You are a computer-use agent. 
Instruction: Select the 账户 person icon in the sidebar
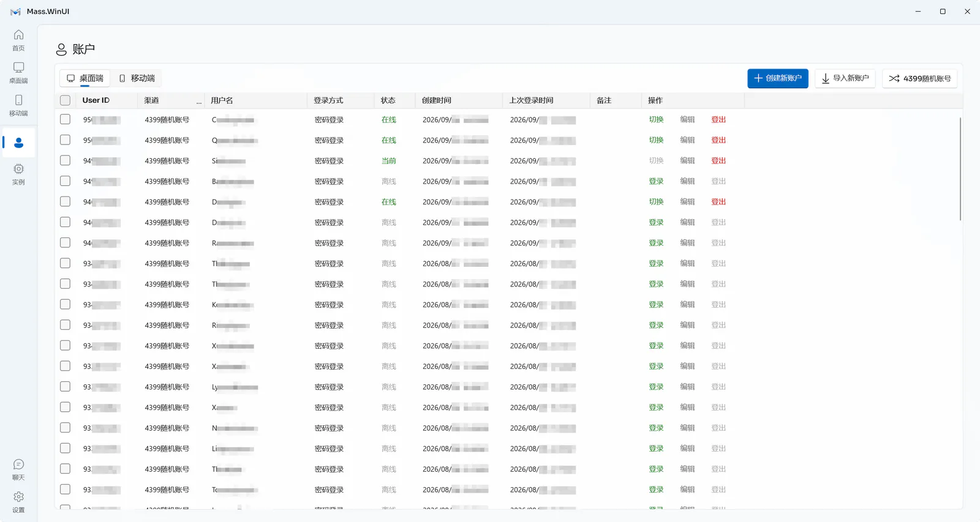[x=18, y=143]
